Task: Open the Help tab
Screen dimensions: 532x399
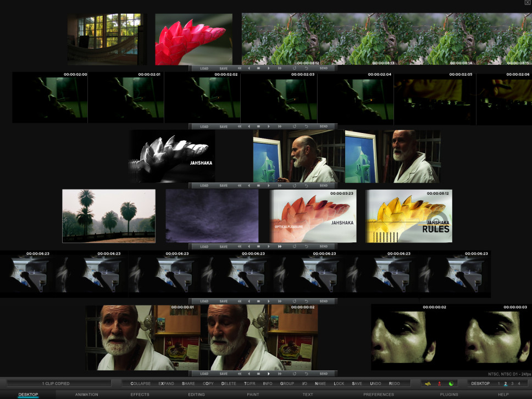Action: (503, 394)
